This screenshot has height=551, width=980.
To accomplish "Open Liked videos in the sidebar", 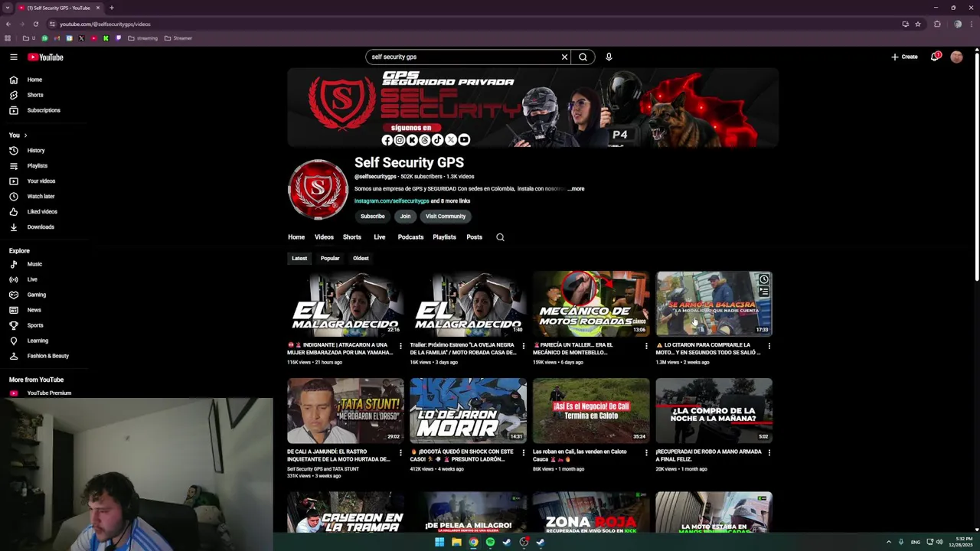I will click(44, 212).
